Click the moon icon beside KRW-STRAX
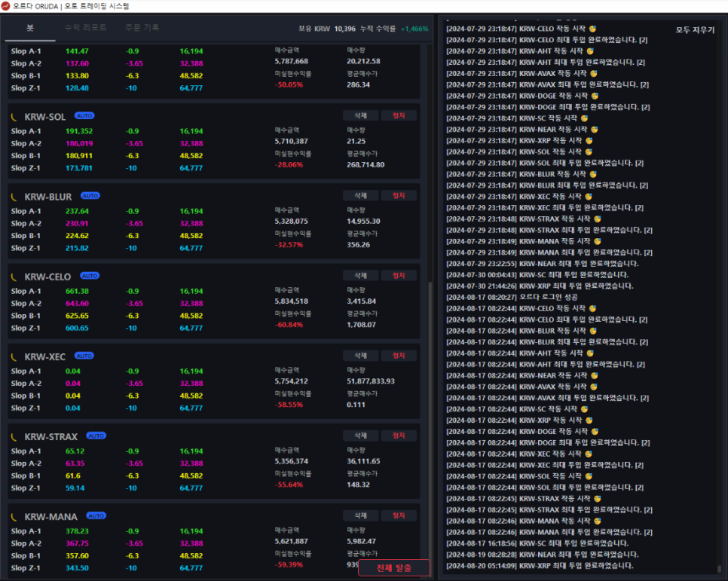The width and height of the screenshot is (728, 581). click(14, 437)
